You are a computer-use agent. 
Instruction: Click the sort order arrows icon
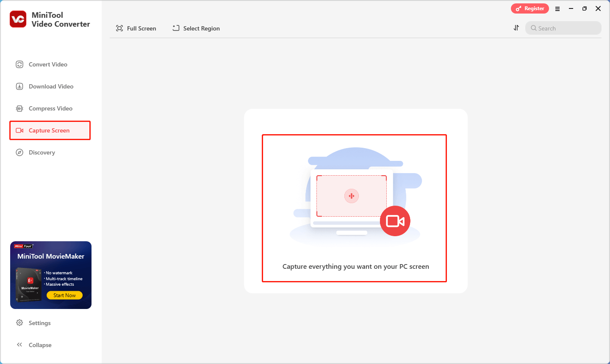coord(516,28)
